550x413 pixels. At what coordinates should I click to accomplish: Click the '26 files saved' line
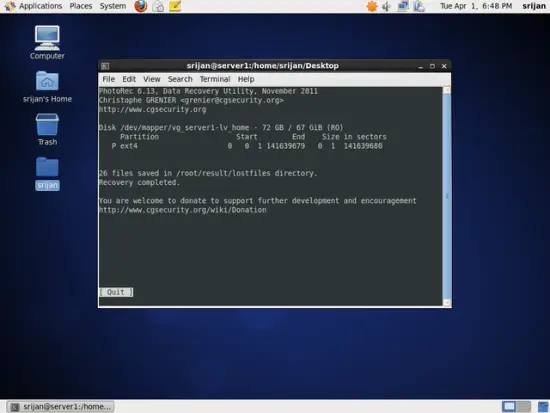[x=208, y=173]
